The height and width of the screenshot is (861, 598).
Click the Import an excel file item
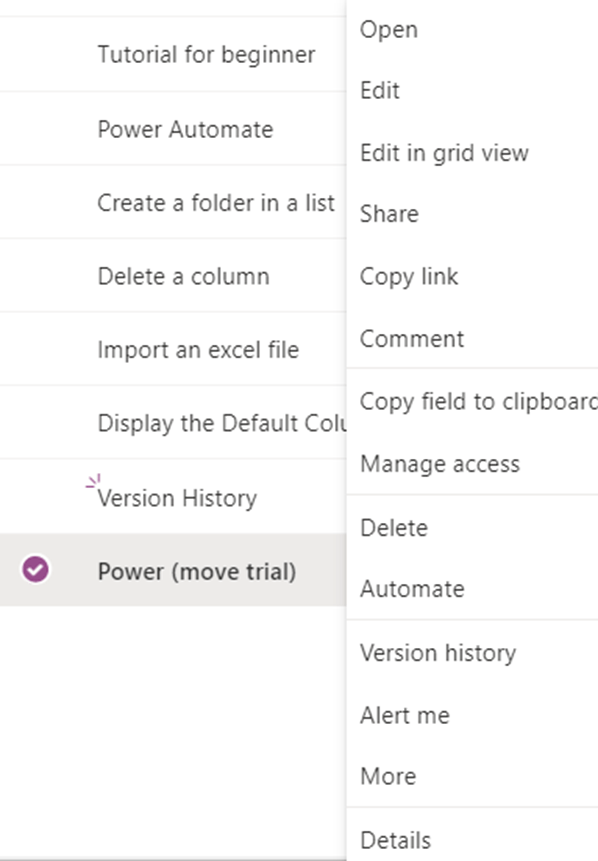(198, 350)
